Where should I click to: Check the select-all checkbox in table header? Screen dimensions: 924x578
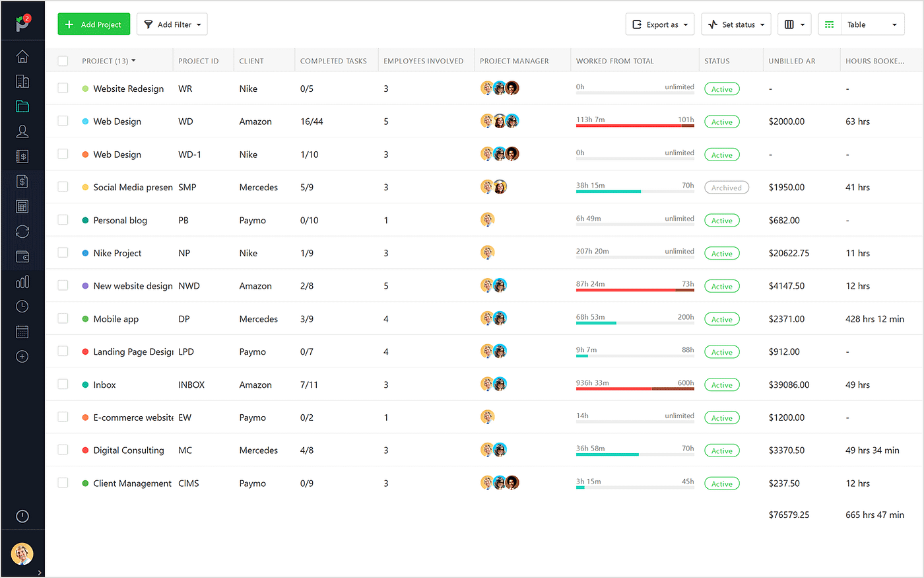pyautogui.click(x=63, y=59)
